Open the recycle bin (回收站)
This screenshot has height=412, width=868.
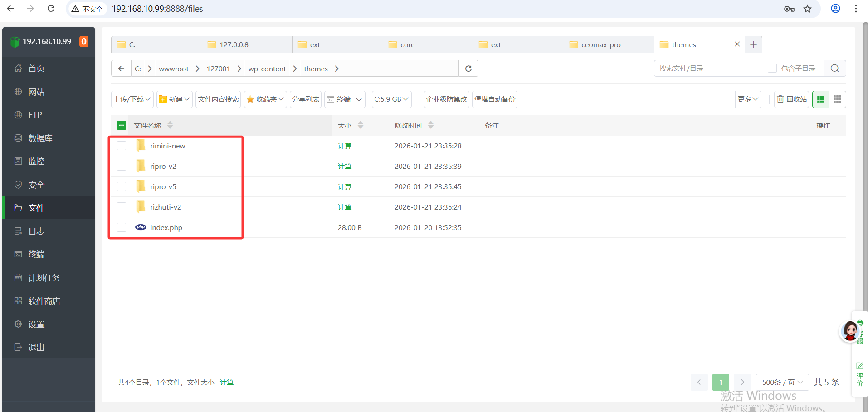point(792,99)
